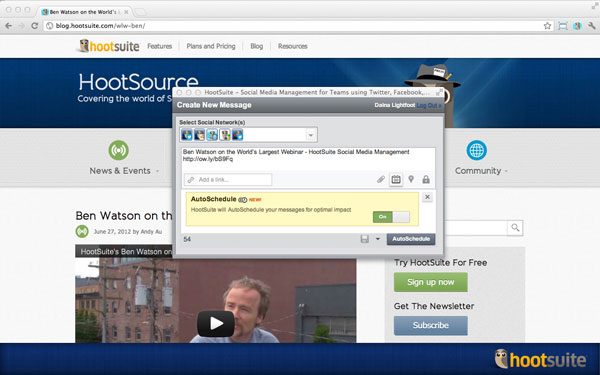
Task: Click the blog search magnifier icon
Action: (x=515, y=228)
